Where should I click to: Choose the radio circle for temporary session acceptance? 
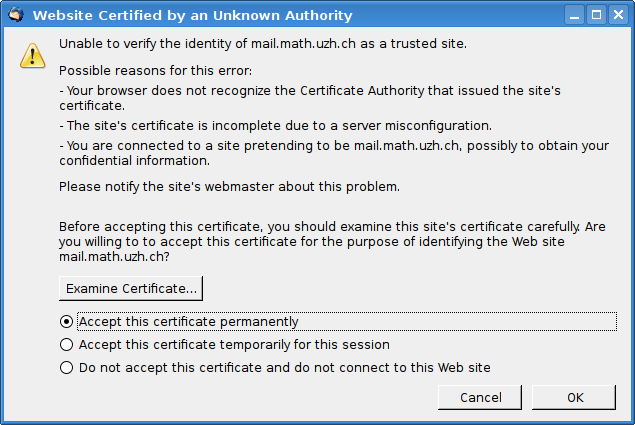click(66, 345)
